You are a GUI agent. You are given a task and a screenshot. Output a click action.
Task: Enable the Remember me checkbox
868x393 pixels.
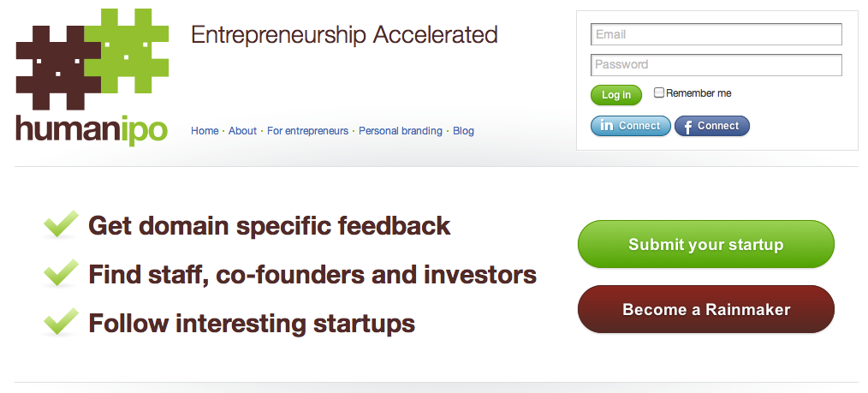coord(659,92)
